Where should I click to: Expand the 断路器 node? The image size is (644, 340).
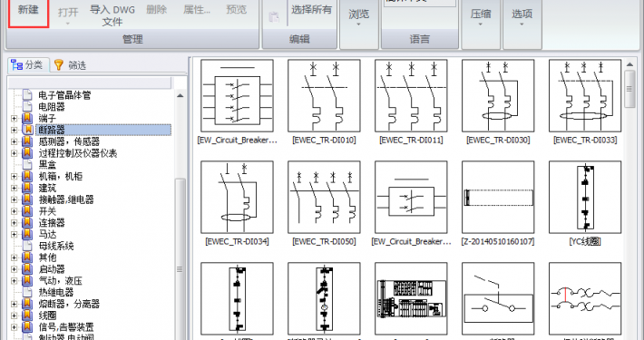click(15, 131)
